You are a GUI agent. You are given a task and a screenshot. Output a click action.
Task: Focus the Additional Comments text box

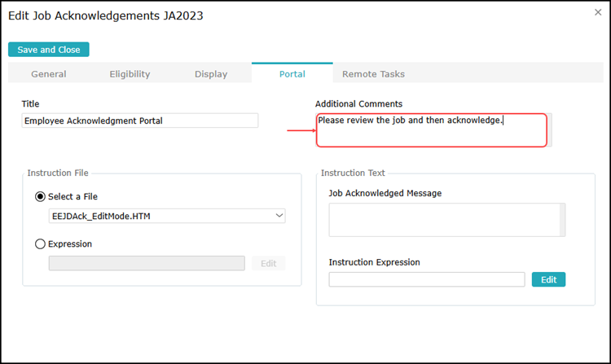click(431, 130)
